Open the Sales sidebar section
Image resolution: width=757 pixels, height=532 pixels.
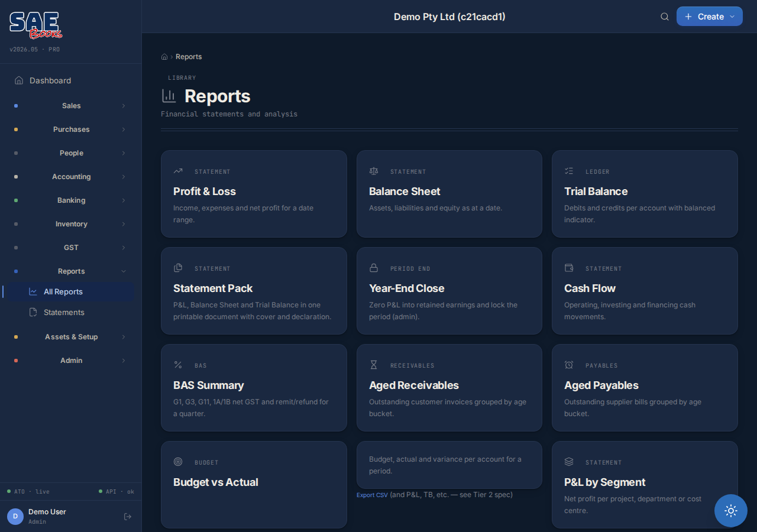pyautogui.click(x=70, y=106)
